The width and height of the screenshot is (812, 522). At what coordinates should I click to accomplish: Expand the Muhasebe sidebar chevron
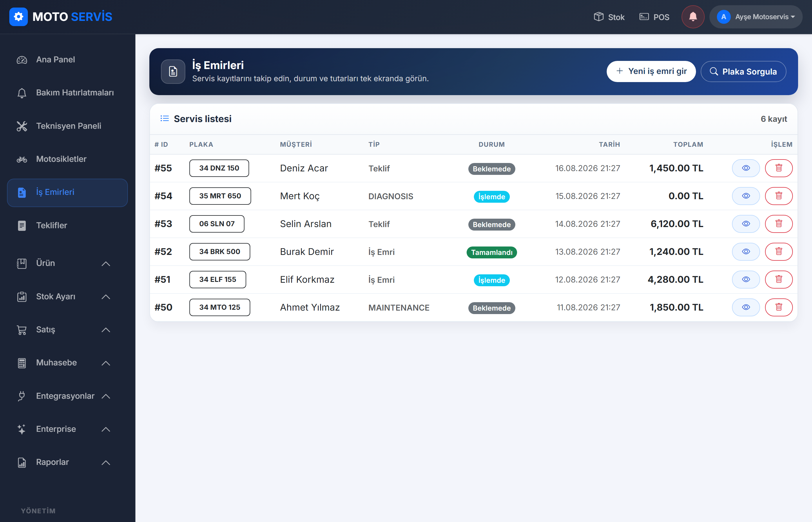(106, 363)
